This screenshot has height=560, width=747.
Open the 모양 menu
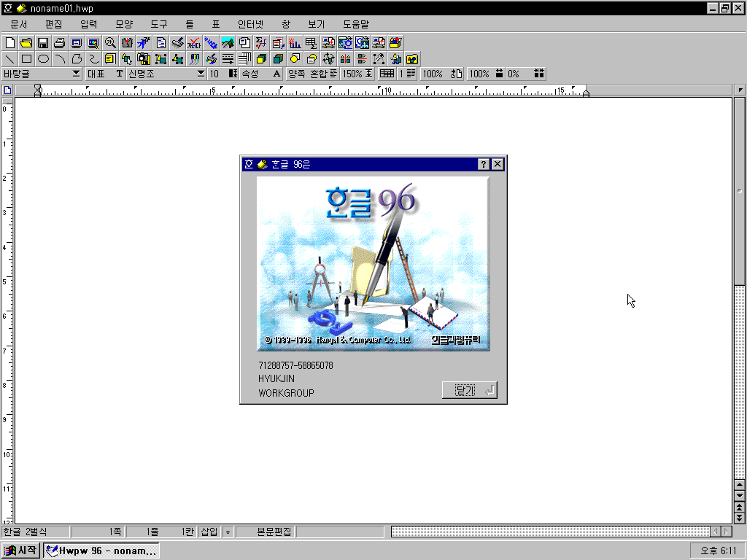(124, 24)
